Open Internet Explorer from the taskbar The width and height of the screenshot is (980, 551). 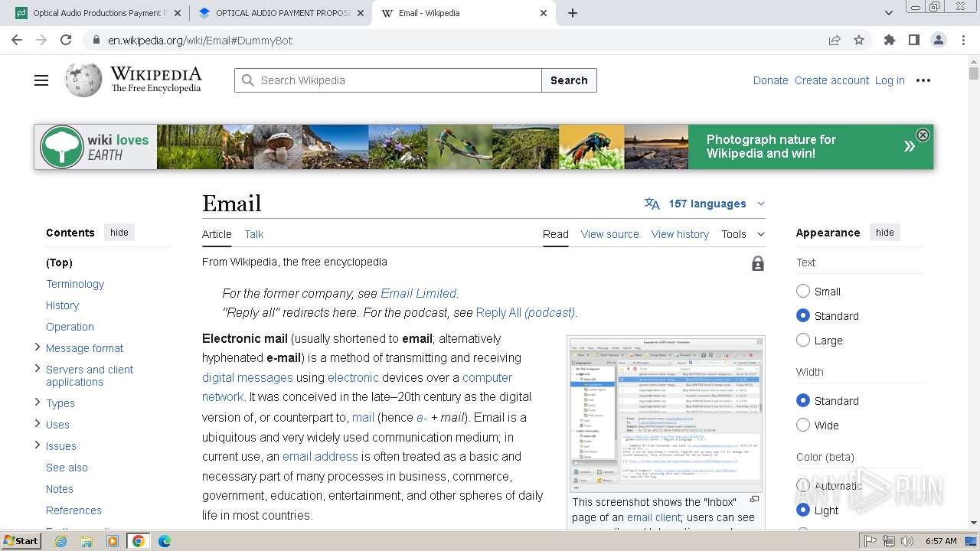(x=60, y=541)
